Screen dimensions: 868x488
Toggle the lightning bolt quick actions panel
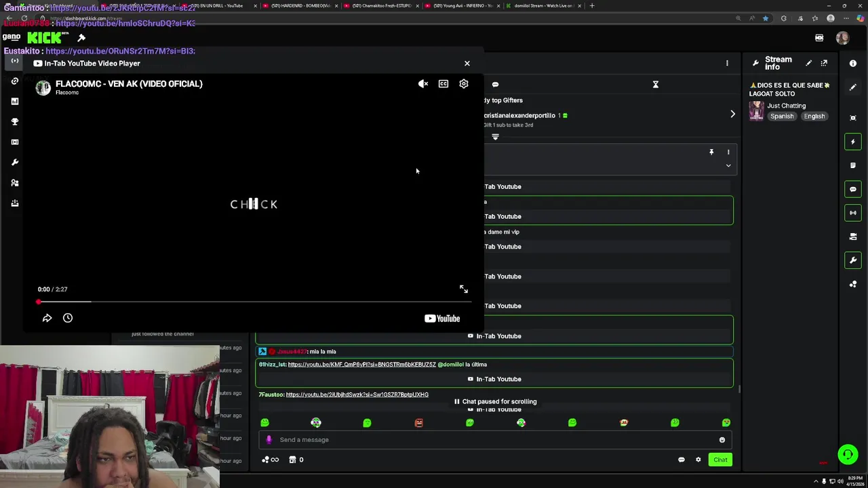[853, 142]
